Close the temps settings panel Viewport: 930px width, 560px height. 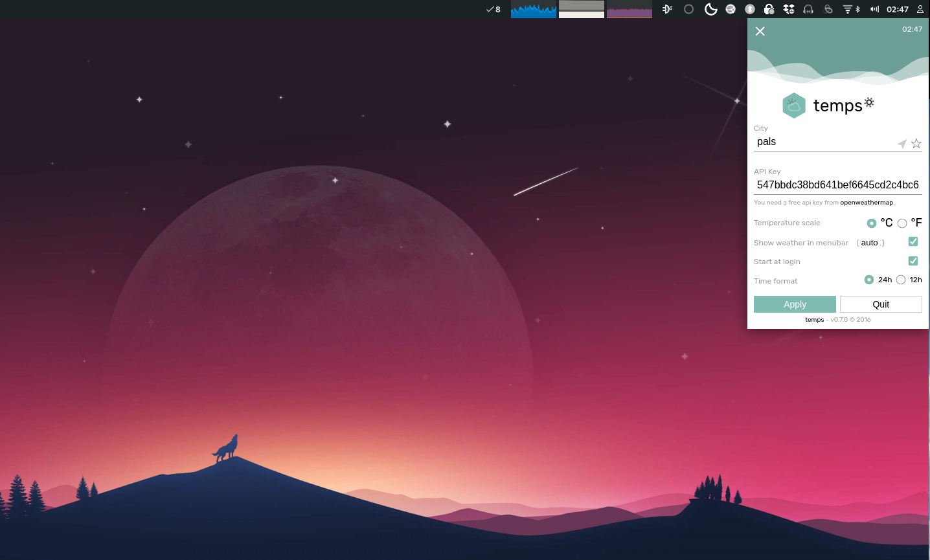(760, 31)
